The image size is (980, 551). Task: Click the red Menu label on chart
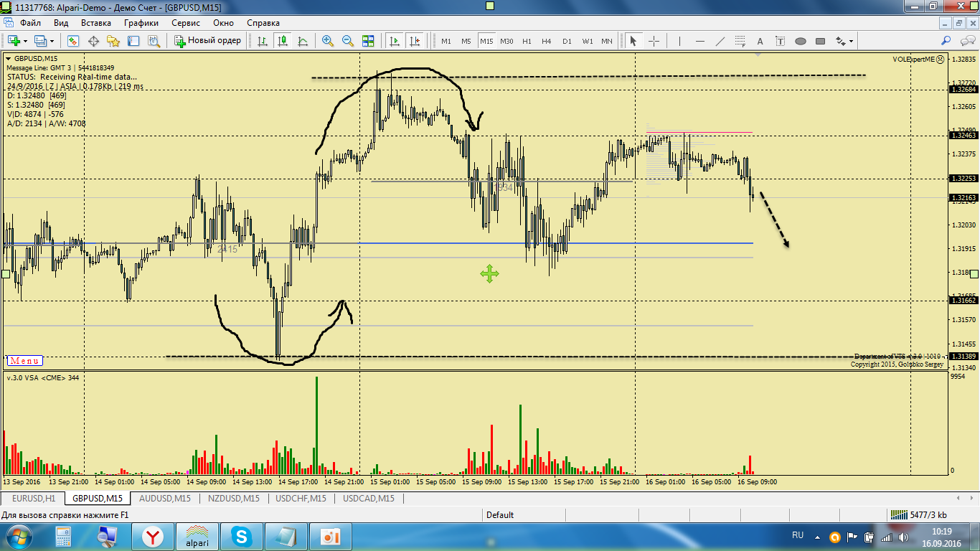click(x=24, y=361)
